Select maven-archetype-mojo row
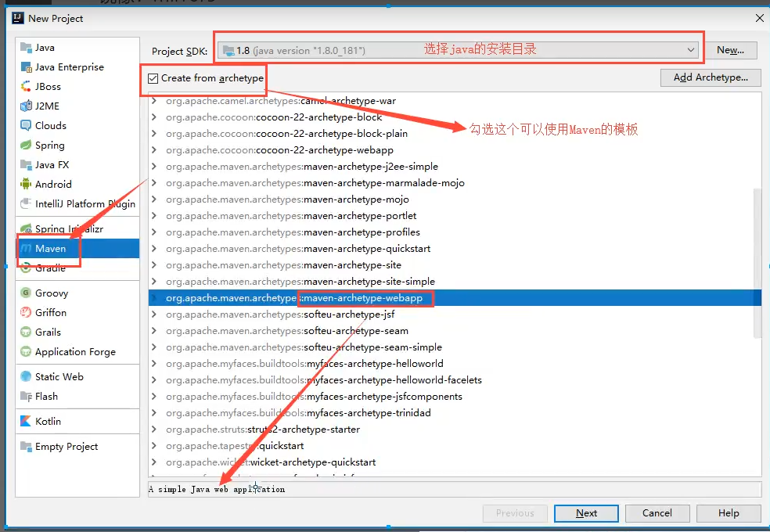The image size is (770, 532). tap(455, 199)
